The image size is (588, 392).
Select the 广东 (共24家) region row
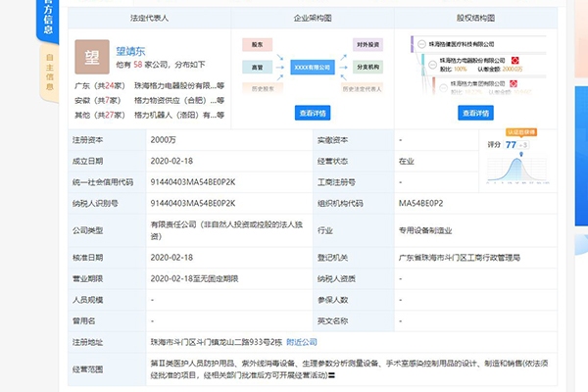click(x=101, y=86)
